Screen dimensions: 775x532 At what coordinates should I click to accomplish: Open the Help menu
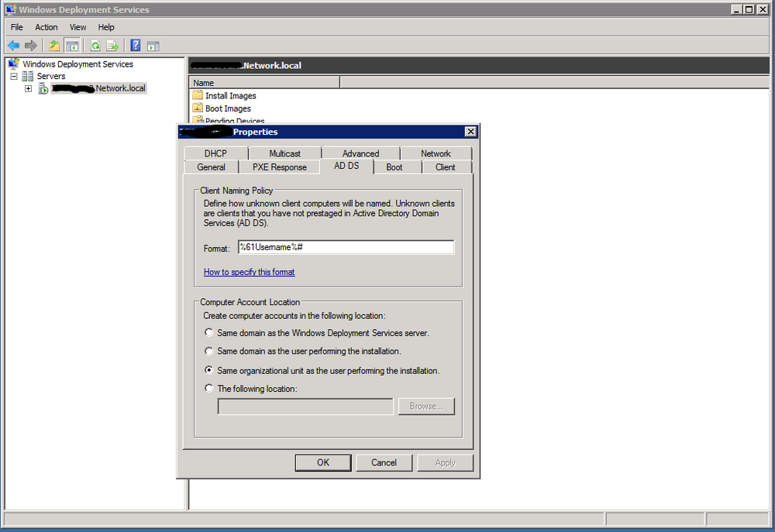click(105, 27)
